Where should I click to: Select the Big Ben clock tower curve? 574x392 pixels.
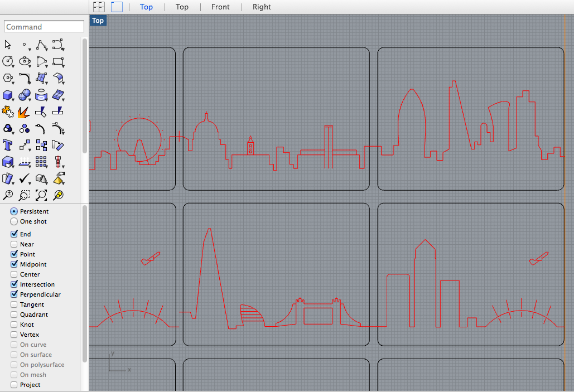pyautogui.click(x=250, y=146)
